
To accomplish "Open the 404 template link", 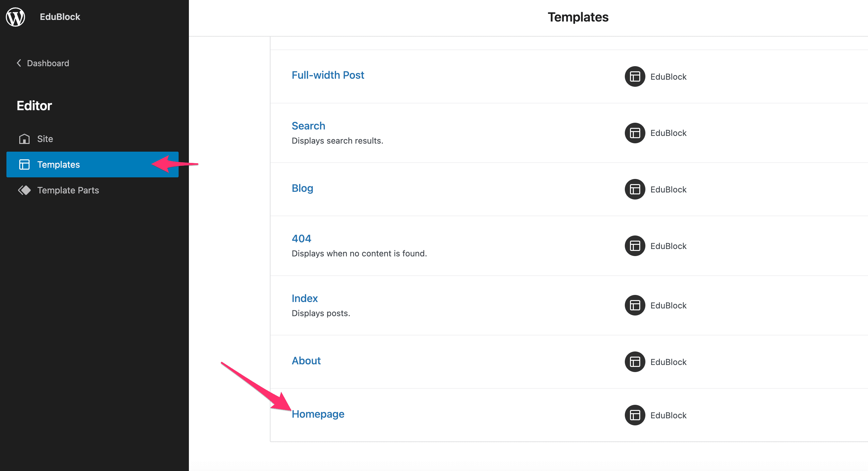I will (x=301, y=238).
